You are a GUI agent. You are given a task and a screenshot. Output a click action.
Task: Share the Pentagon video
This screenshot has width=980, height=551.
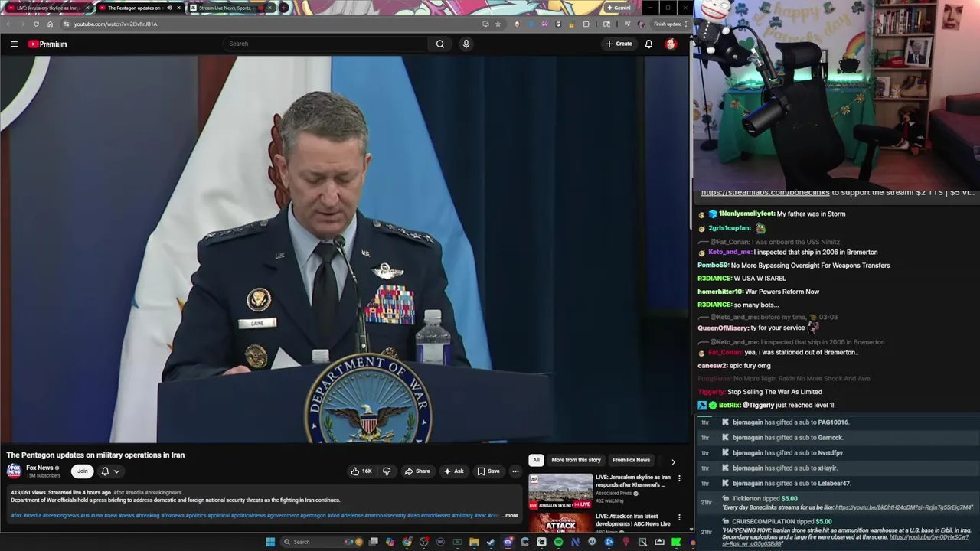pyautogui.click(x=417, y=471)
